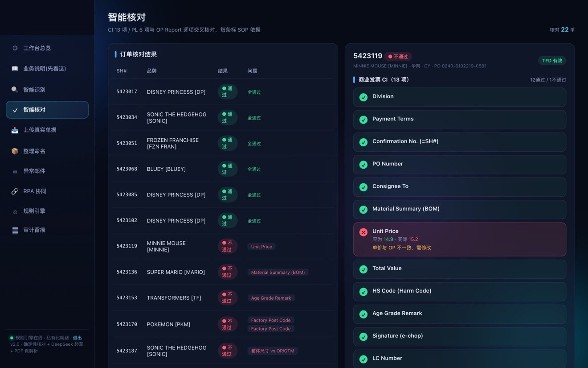This screenshot has height=368, width=588.
Task: Open 异常邮件 in the sidebar
Action: tap(47, 171)
